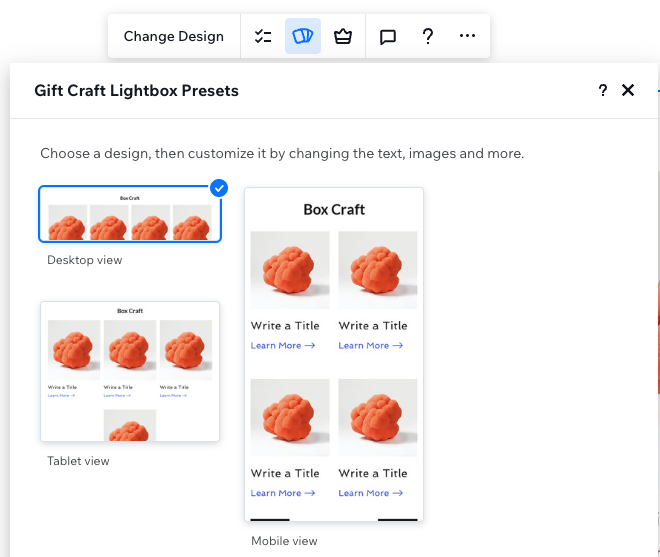Click top-left Learn More link in mobile preview
The width and height of the screenshot is (660, 557).
282,346
